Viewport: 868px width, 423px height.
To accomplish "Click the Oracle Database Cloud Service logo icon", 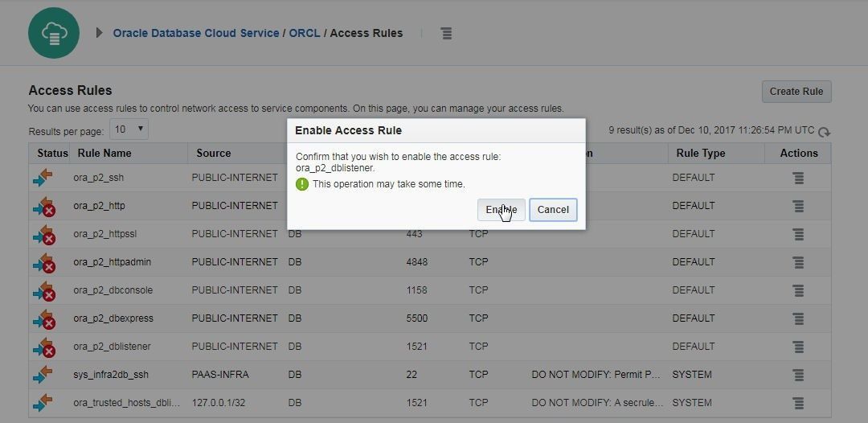I will click(54, 33).
